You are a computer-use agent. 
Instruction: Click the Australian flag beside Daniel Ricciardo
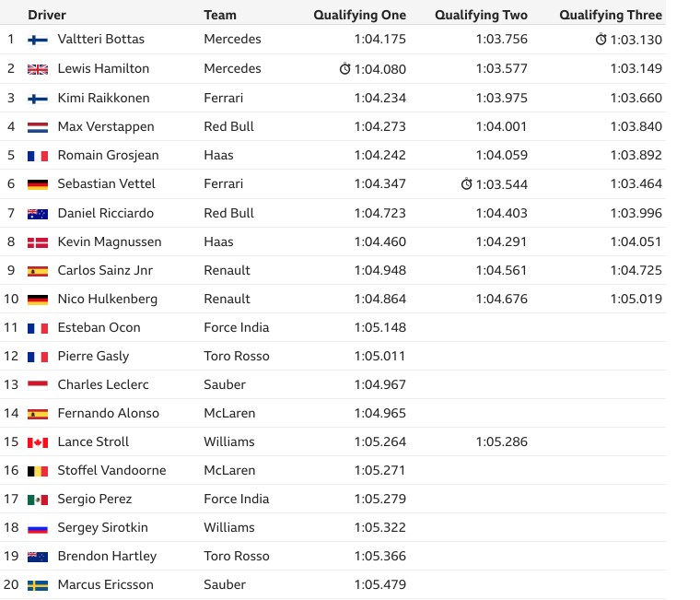tap(38, 214)
